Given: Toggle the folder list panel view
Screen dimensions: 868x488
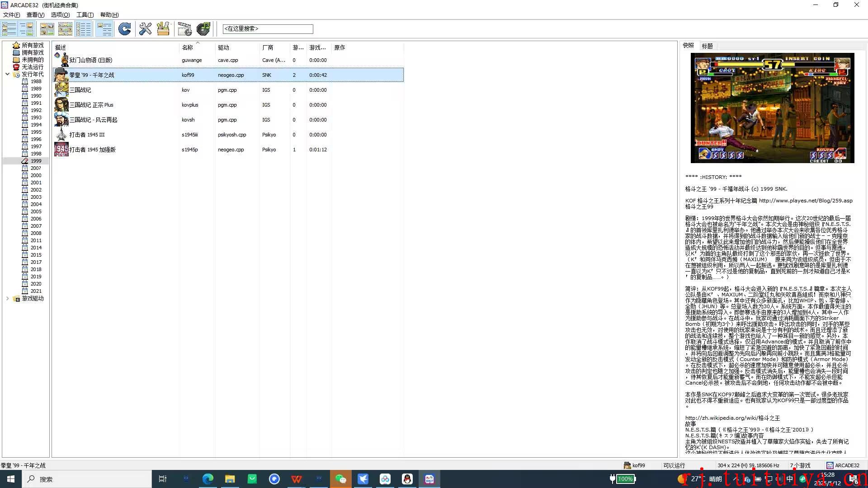Looking at the screenshot, I should point(9,29).
